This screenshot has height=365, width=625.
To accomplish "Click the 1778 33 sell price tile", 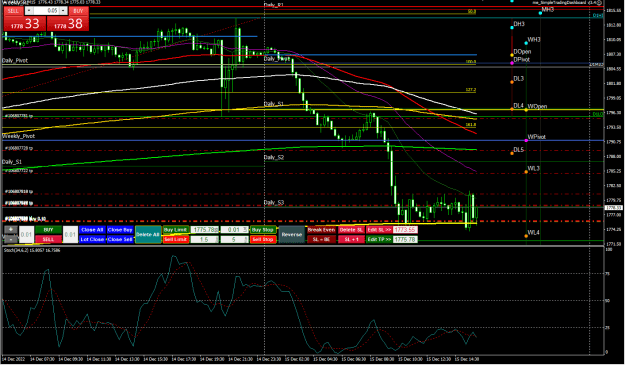I will [x=25, y=24].
